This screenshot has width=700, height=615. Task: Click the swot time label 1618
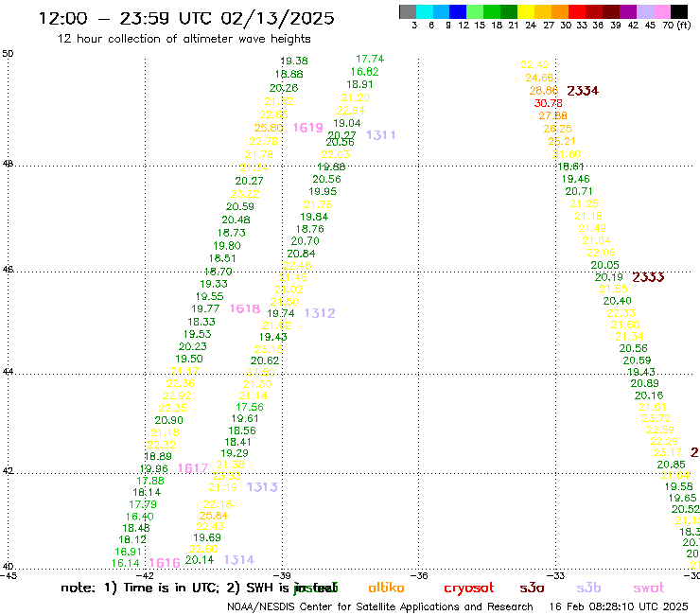[x=245, y=308]
